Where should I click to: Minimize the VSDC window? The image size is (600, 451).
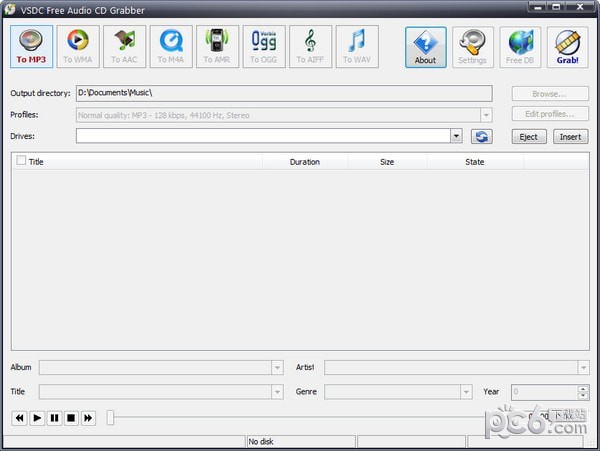click(x=538, y=7)
